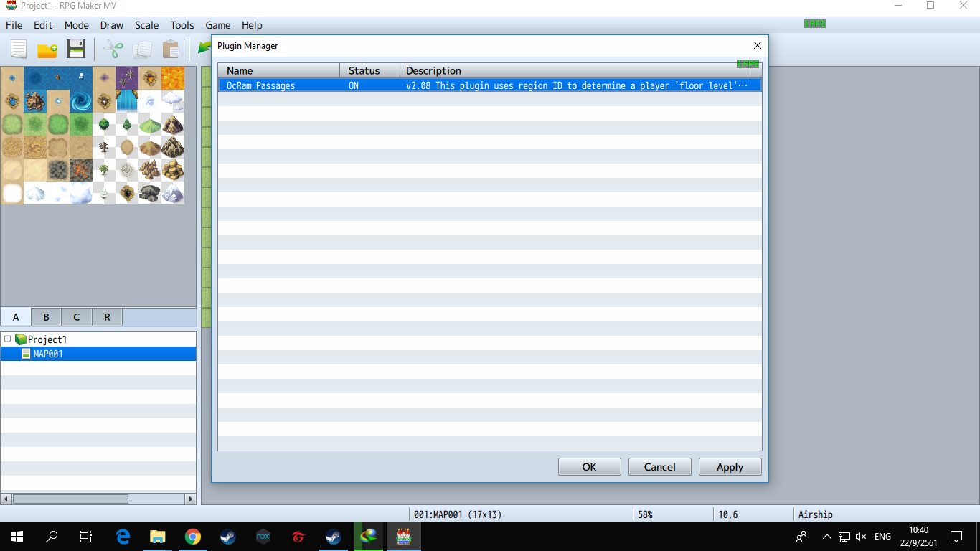This screenshot has width=980, height=551.
Task: Choose the waterfall tile in the palette
Action: (x=127, y=101)
